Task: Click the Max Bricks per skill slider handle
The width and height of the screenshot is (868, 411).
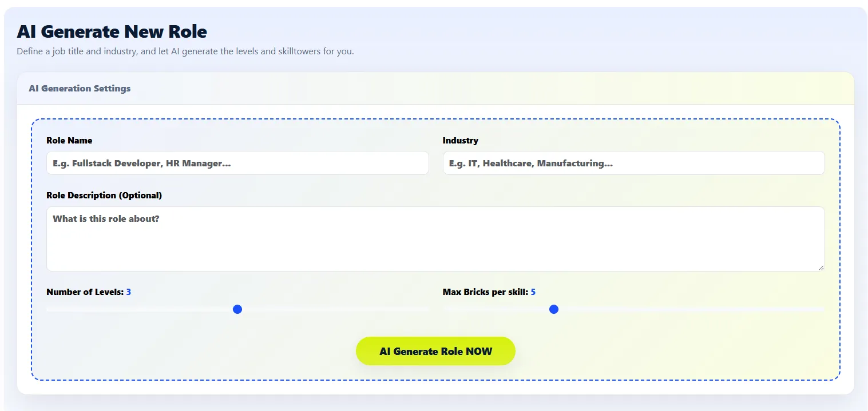Action: (x=553, y=309)
